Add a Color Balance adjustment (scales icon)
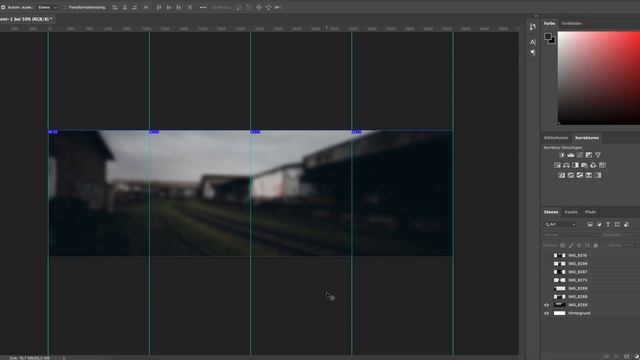The height and width of the screenshot is (360, 640). coord(566,165)
